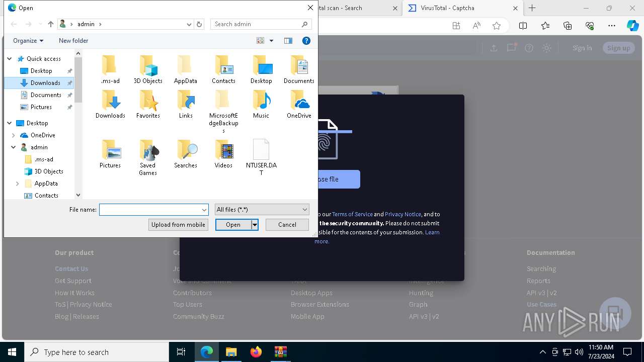Open the Organize dropdown menu
644x362 pixels.
(x=28, y=41)
